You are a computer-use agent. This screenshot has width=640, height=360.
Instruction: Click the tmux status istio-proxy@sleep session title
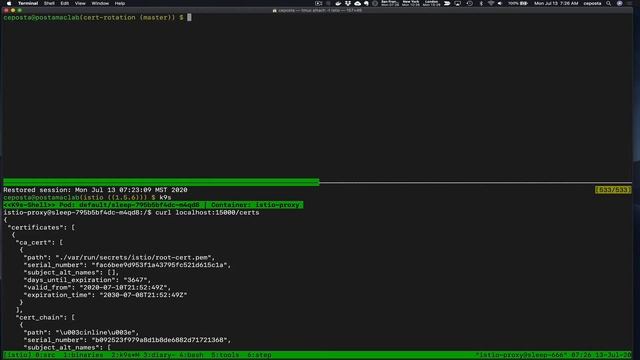(521, 355)
